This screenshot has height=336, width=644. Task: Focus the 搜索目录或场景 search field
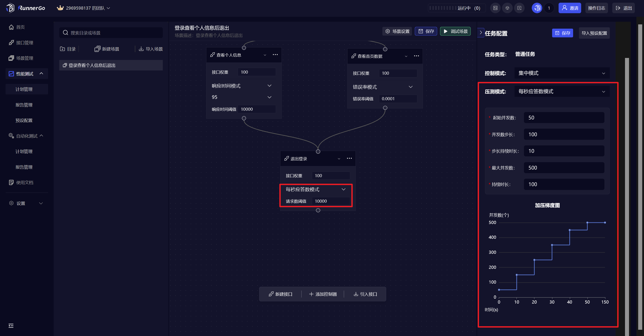pyautogui.click(x=111, y=33)
